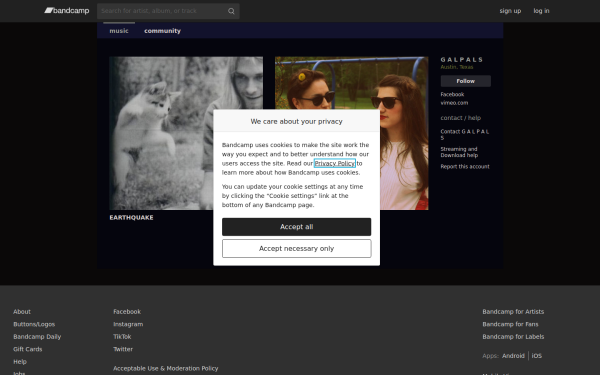The width and height of the screenshot is (600, 375).
Task: Open the Buttons/Logos footer link
Action: (34, 324)
